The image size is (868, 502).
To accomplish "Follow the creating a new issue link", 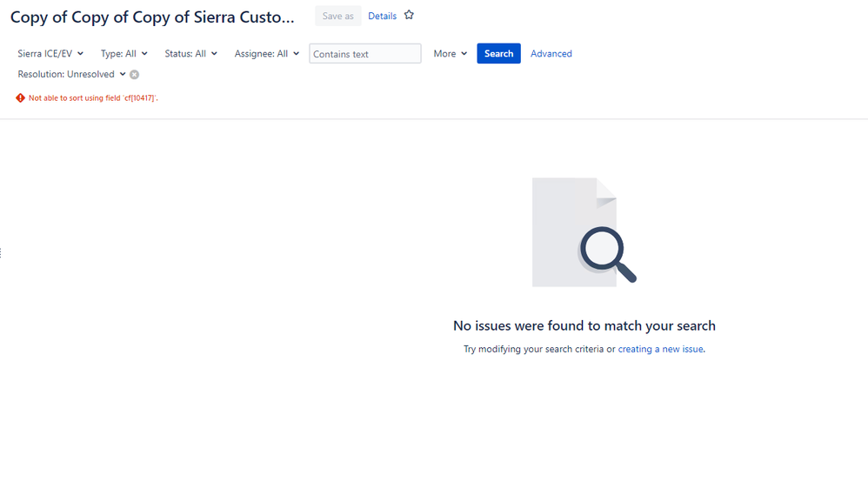I will click(x=658, y=349).
